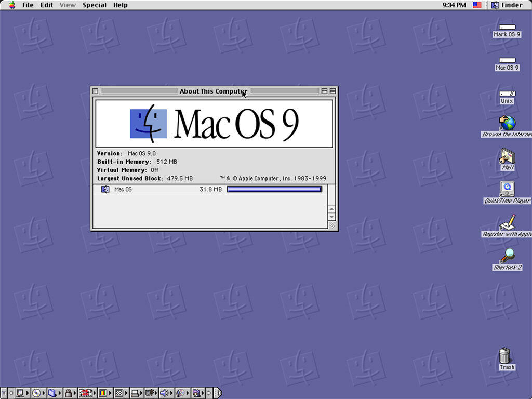The width and height of the screenshot is (532, 399).
Task: Open the Printer selector strip module
Action: tap(137, 393)
